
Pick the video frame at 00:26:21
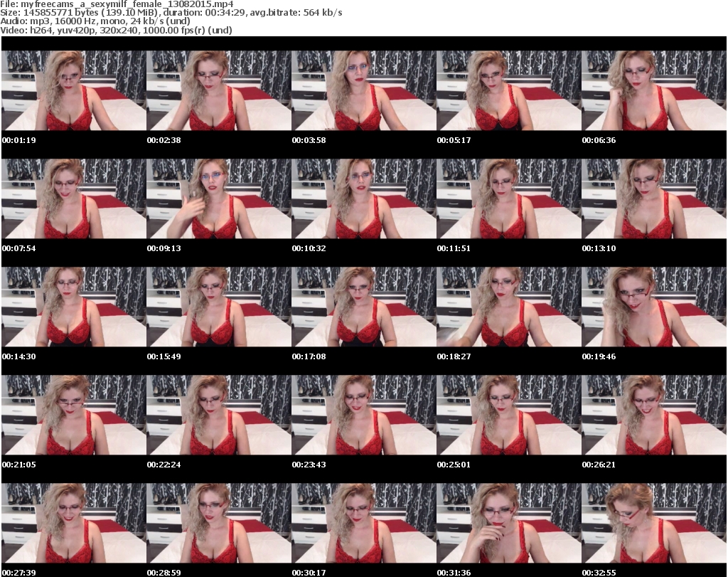654,415
